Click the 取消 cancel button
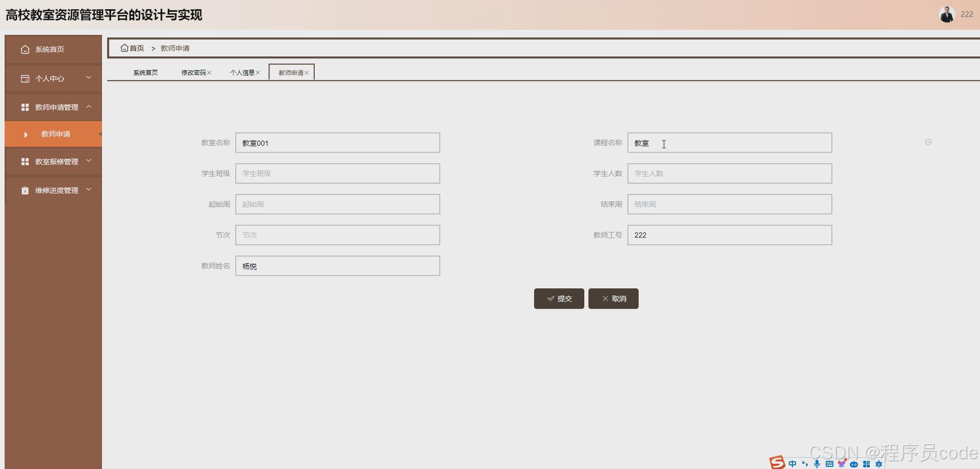This screenshot has height=469, width=980. click(613, 299)
